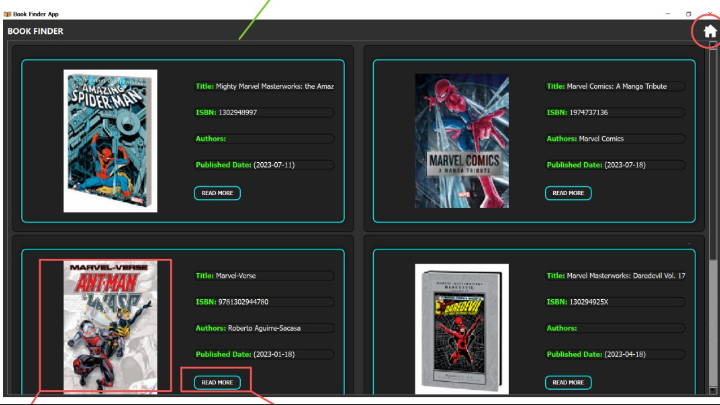Select the Ant-Man and Wasp cover image
The height and width of the screenshot is (405, 720).
pos(110,327)
